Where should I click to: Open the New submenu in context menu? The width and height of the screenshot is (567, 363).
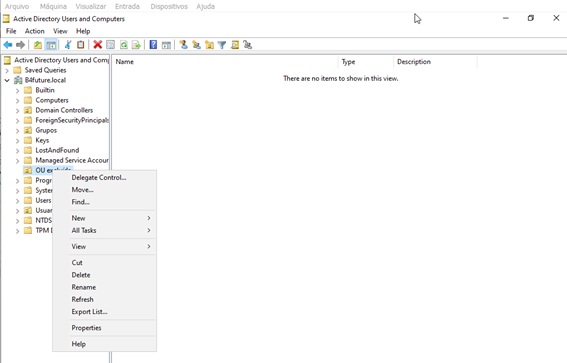(105, 218)
